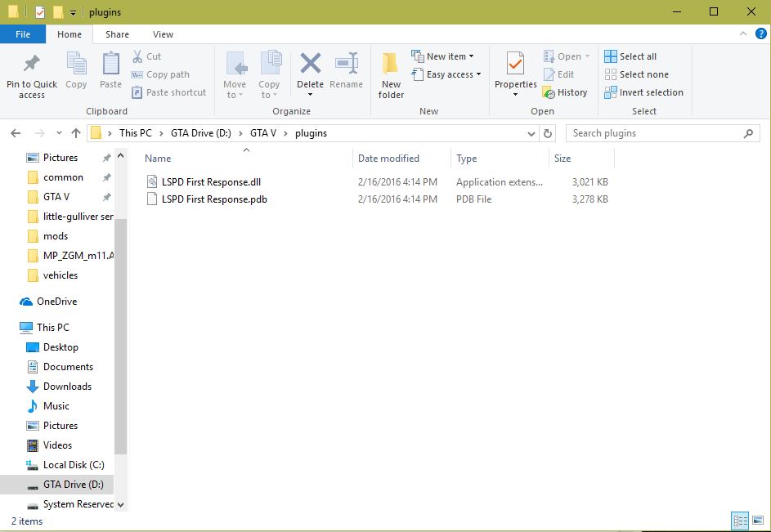Open the common folder in sidebar
This screenshot has width=771, height=532.
point(63,177)
